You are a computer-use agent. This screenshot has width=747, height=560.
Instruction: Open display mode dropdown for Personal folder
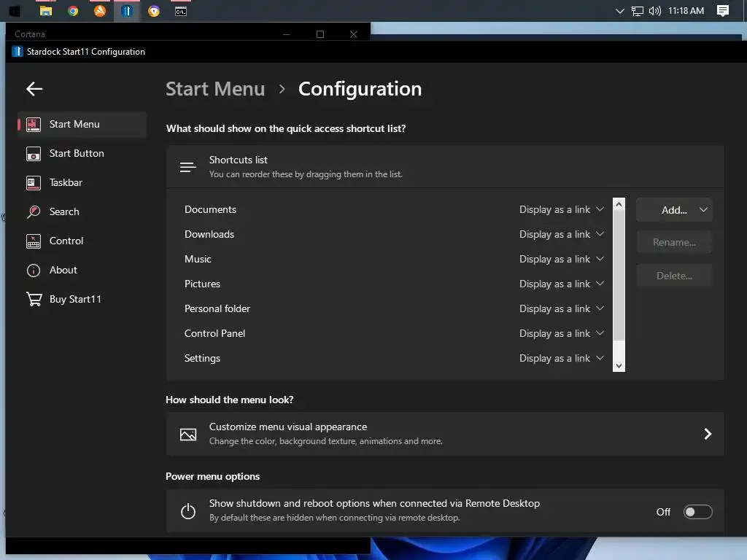pos(562,308)
